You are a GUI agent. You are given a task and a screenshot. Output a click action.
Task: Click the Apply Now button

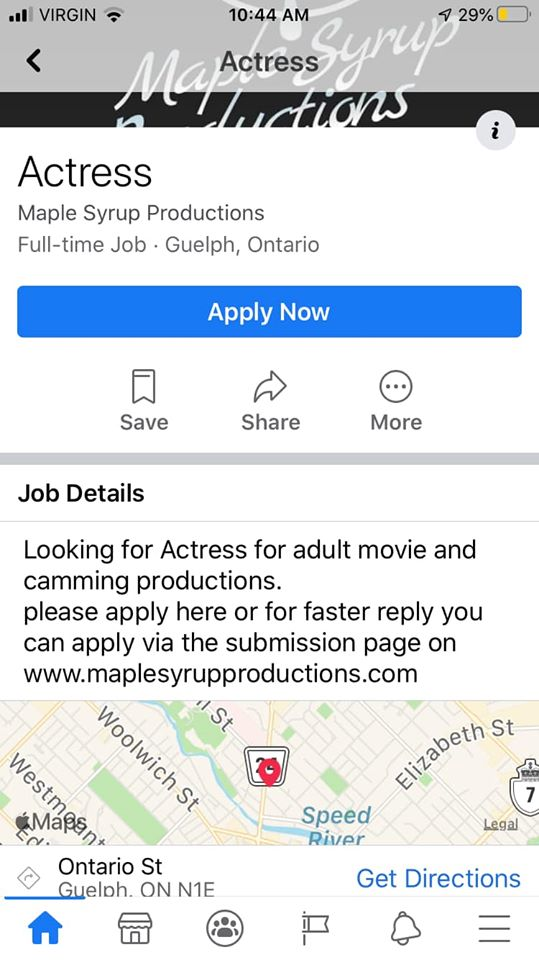pyautogui.click(x=270, y=312)
